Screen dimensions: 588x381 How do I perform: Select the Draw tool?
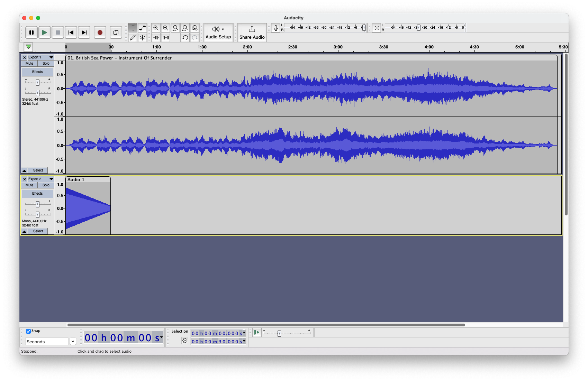pyautogui.click(x=133, y=38)
